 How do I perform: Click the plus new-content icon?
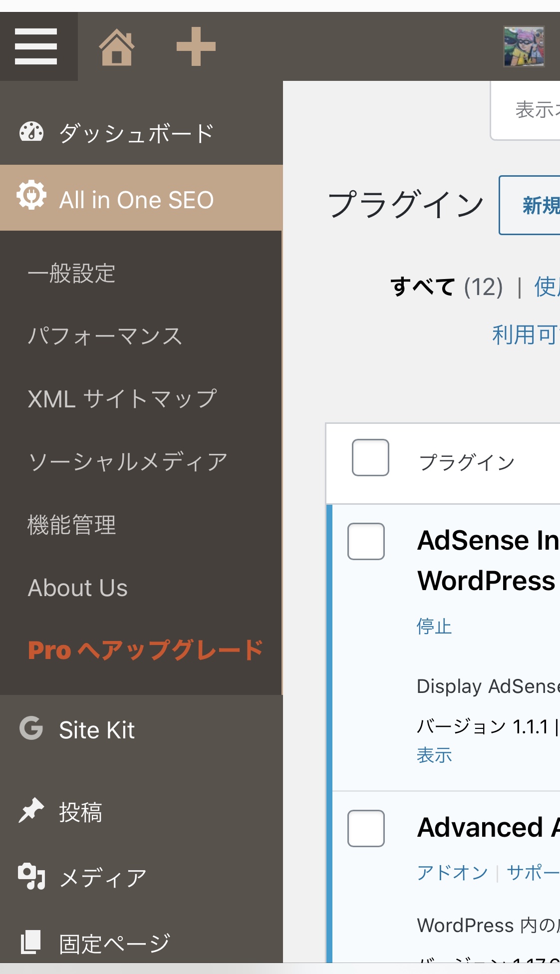pyautogui.click(x=196, y=46)
